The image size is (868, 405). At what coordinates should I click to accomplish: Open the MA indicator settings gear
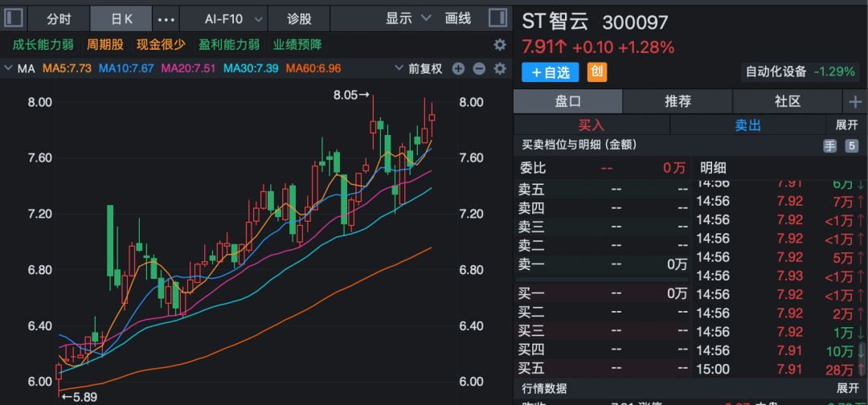click(500, 69)
